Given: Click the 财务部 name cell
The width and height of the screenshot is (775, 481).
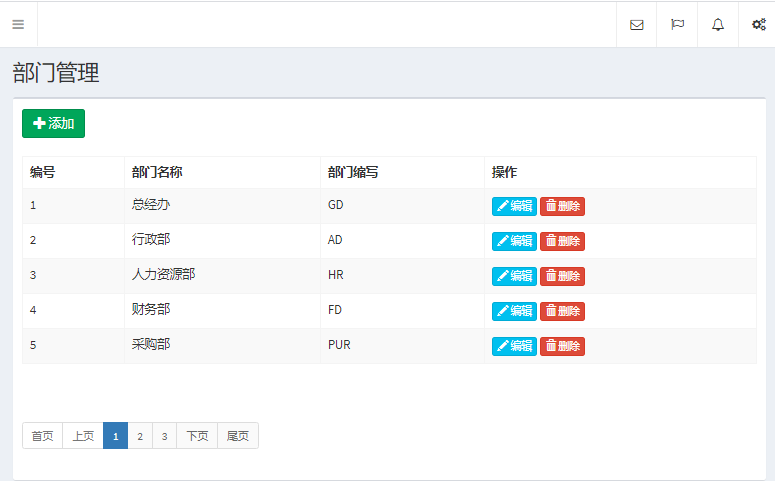Looking at the screenshot, I should tap(222, 311).
